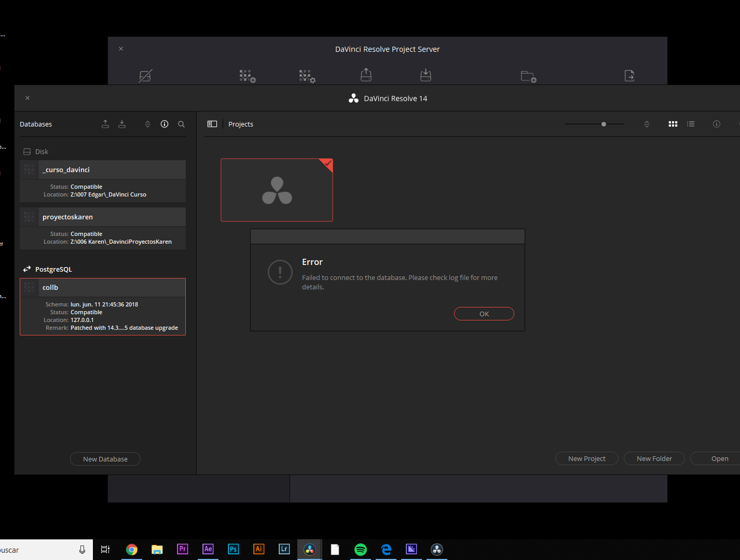Screen dimensions: 740x560
Task: Click the New Folder button
Action: [x=654, y=458]
